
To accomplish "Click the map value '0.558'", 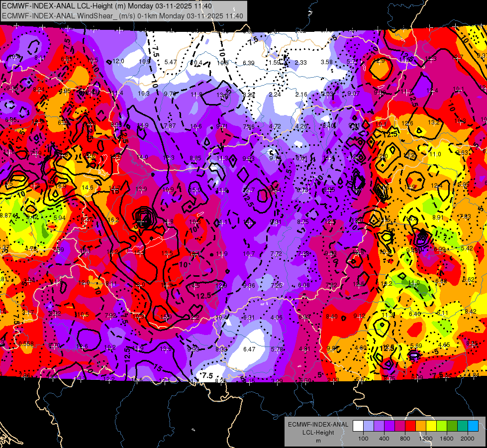I will pos(26,343).
